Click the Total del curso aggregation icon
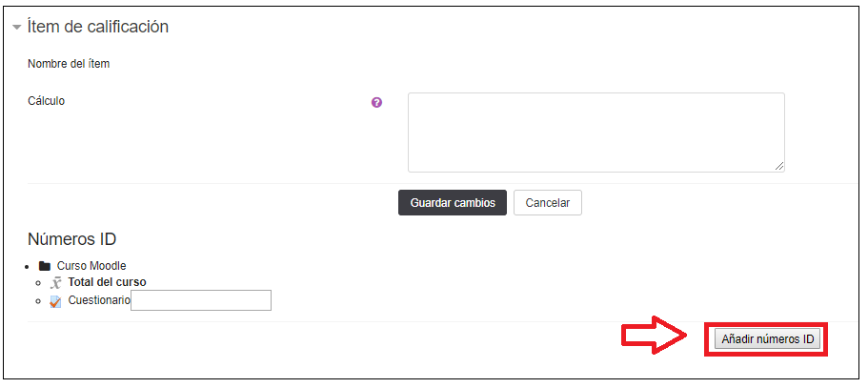 (55, 282)
